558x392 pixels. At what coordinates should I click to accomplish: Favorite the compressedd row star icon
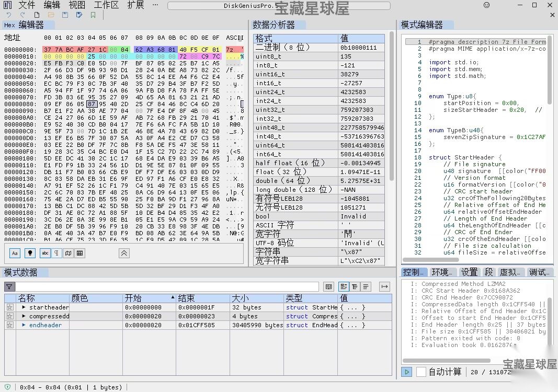click(10, 316)
